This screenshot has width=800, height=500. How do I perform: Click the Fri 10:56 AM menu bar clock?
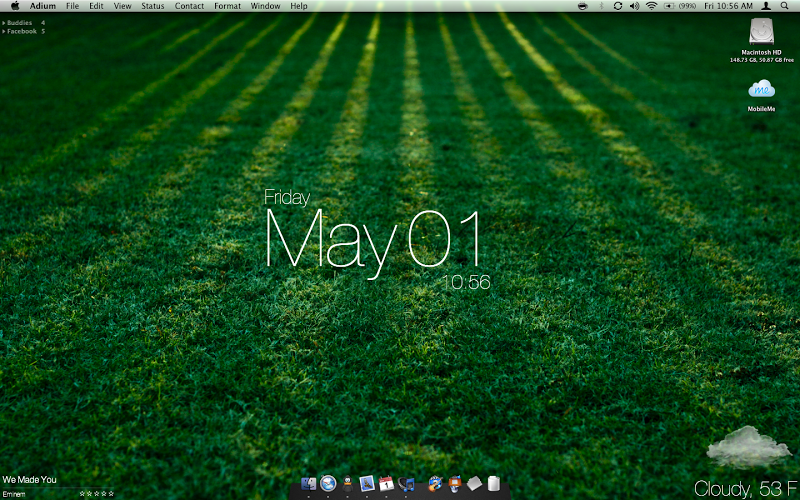pyautogui.click(x=728, y=6)
